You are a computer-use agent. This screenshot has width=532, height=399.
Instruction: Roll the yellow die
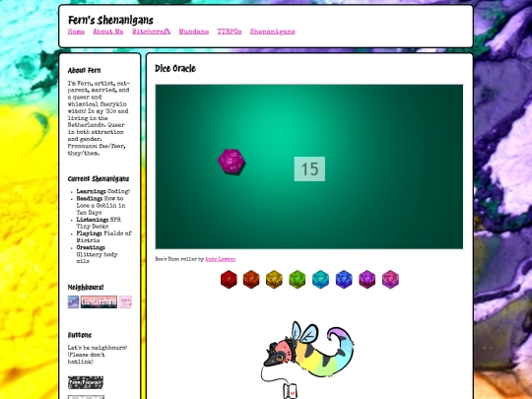pyautogui.click(x=274, y=279)
